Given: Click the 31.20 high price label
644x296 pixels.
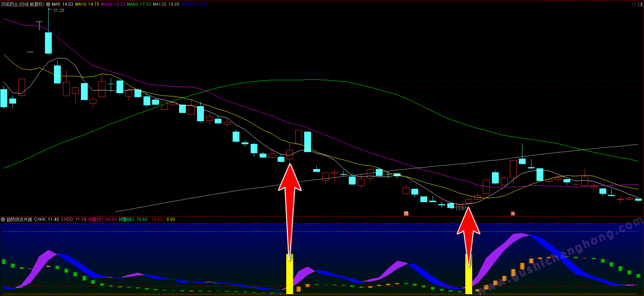Looking at the screenshot, I should point(59,10).
